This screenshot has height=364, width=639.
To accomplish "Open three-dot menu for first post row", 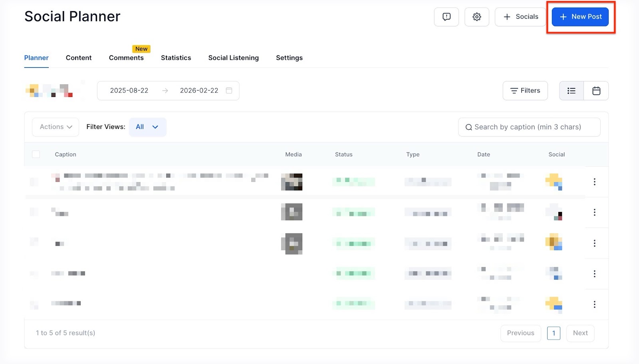I will [x=594, y=182].
